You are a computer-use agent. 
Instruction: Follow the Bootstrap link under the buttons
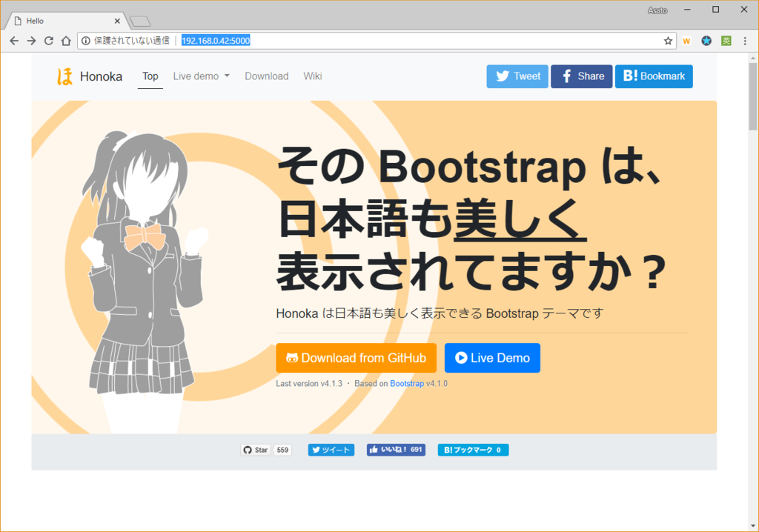pyautogui.click(x=407, y=383)
